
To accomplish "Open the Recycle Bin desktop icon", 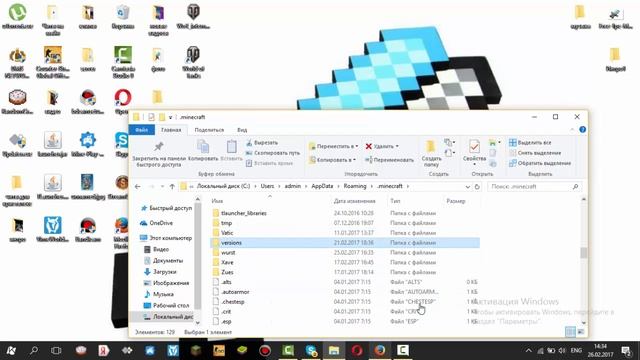I will (123, 16).
